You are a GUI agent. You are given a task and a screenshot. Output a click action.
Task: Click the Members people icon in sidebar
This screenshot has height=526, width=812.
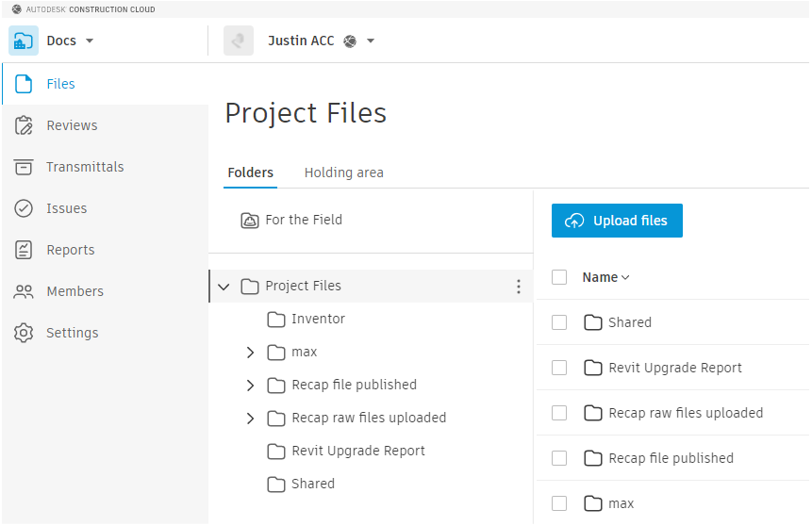tap(24, 291)
